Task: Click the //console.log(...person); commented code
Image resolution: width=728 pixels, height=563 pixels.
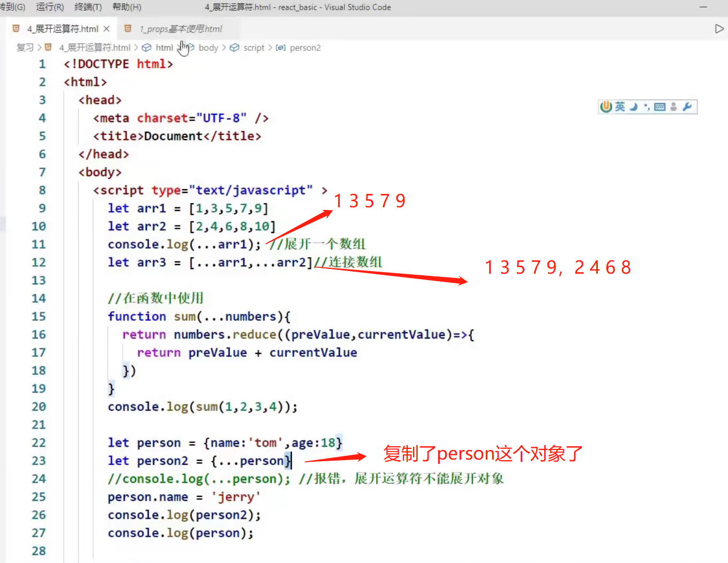Action: pyautogui.click(x=199, y=479)
